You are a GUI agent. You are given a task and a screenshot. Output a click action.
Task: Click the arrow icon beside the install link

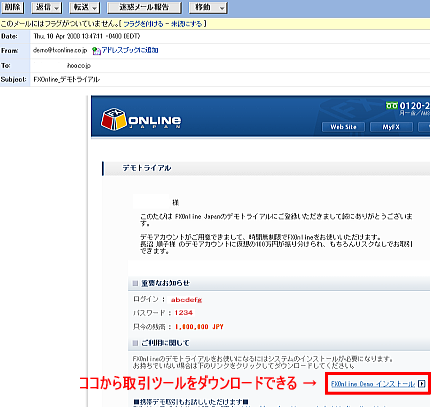(421, 384)
